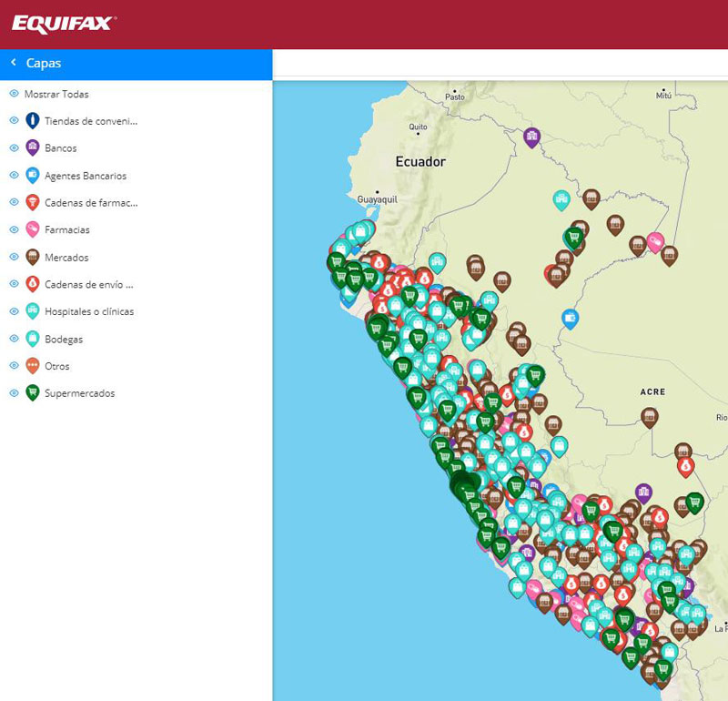The width and height of the screenshot is (728, 701).
Task: Click the Capas panel title
Action: pos(44,63)
